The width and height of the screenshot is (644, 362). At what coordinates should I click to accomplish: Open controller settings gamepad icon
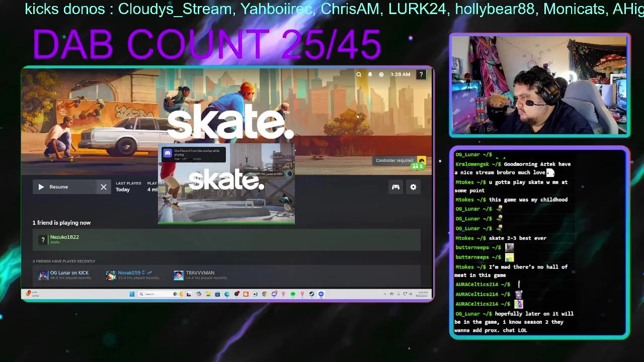click(x=395, y=187)
